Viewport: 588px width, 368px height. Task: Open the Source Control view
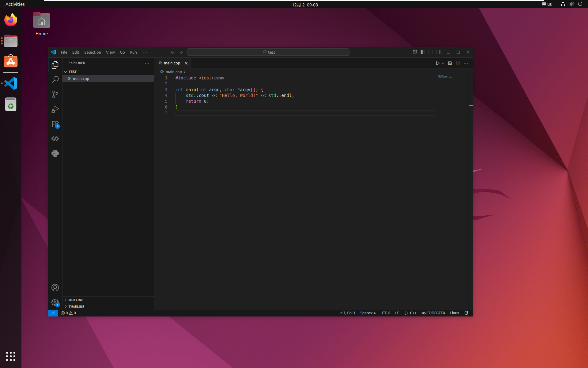(x=55, y=94)
